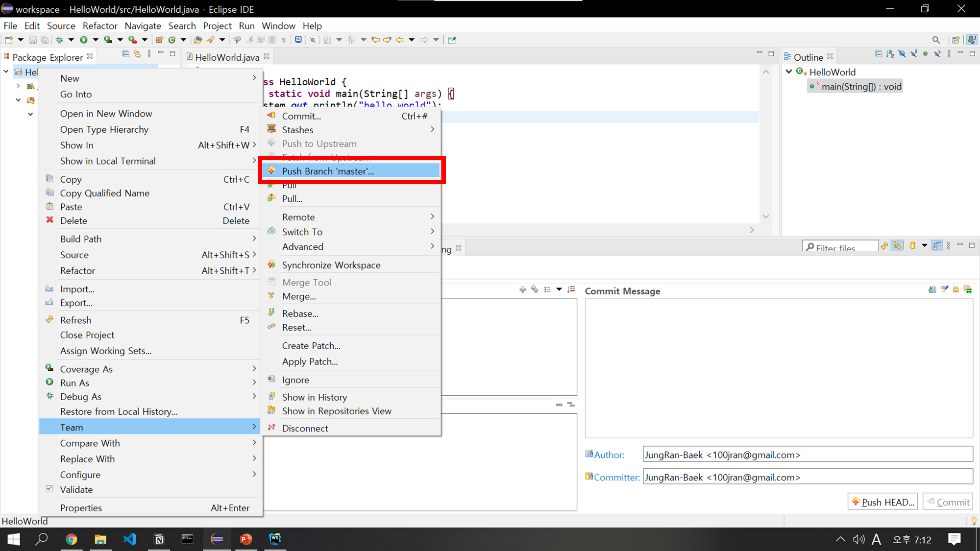Screen dimensions: 980x551
Task: Click Collapse All in Package Explorer
Action: 125,54
